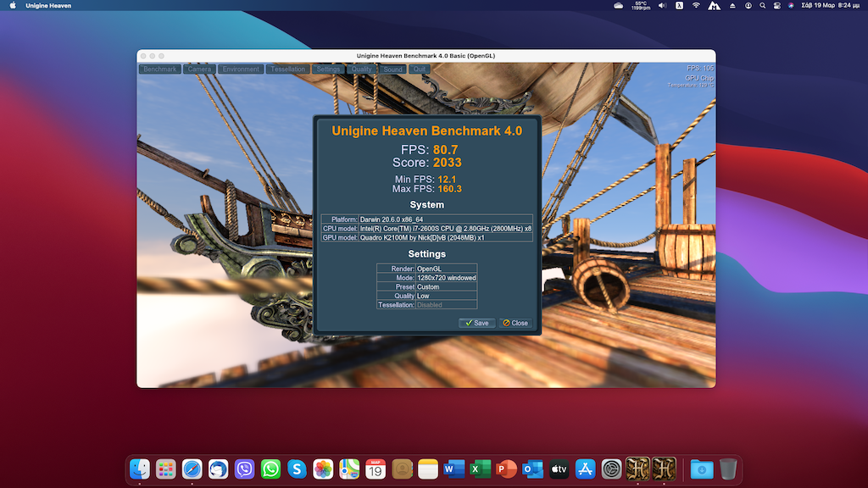
Task: Click the score value 2033
Action: (x=448, y=163)
